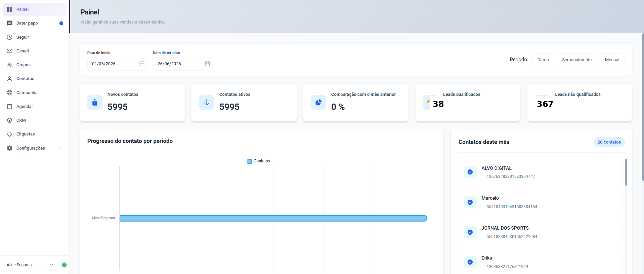Toggle the Contatos legend color swatch
Viewport: 644px width, 274px height.
(x=250, y=161)
